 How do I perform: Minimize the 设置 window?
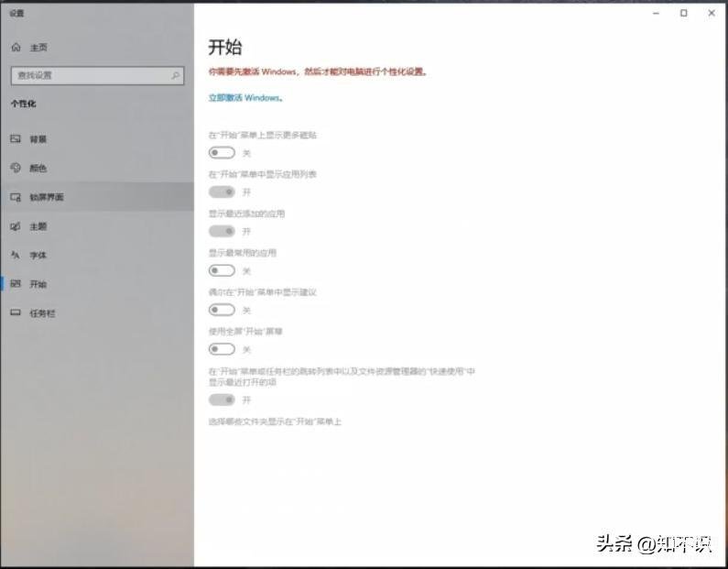(656, 14)
